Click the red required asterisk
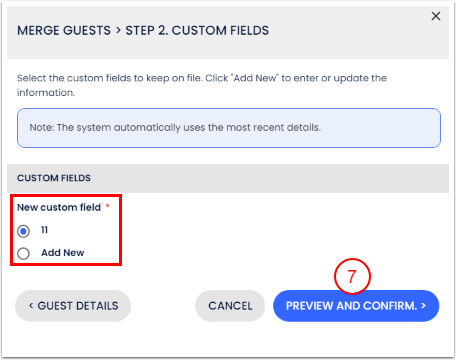 107,206
